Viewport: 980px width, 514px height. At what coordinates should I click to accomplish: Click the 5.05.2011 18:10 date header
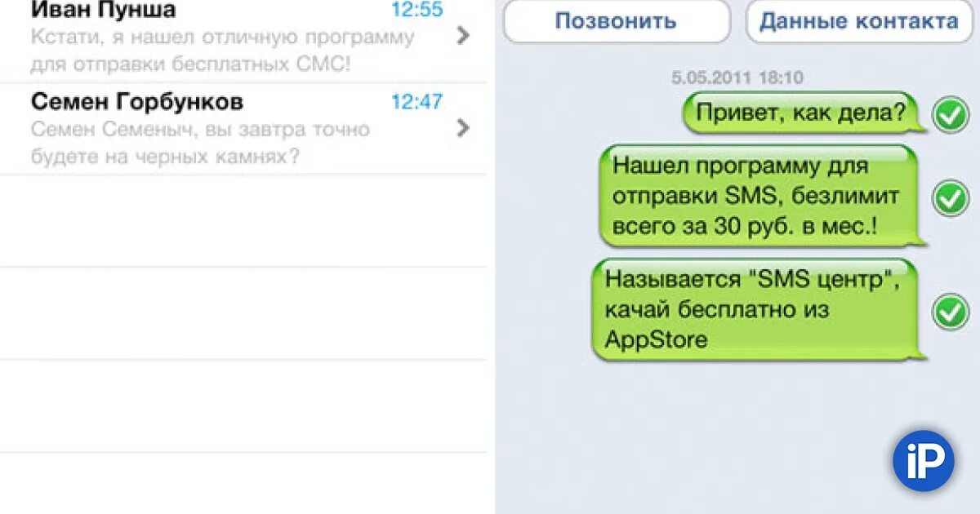737,78
